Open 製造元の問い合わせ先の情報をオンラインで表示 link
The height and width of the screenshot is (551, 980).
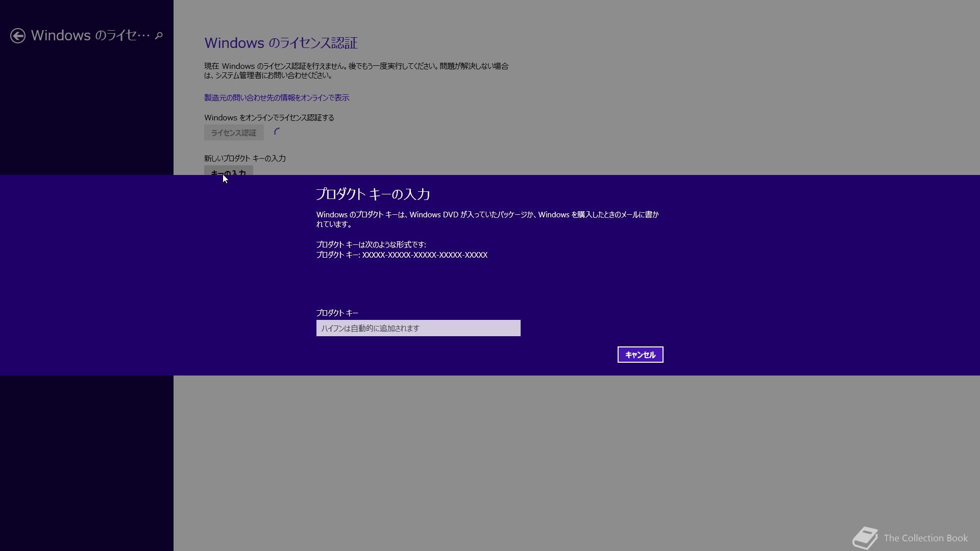click(277, 97)
